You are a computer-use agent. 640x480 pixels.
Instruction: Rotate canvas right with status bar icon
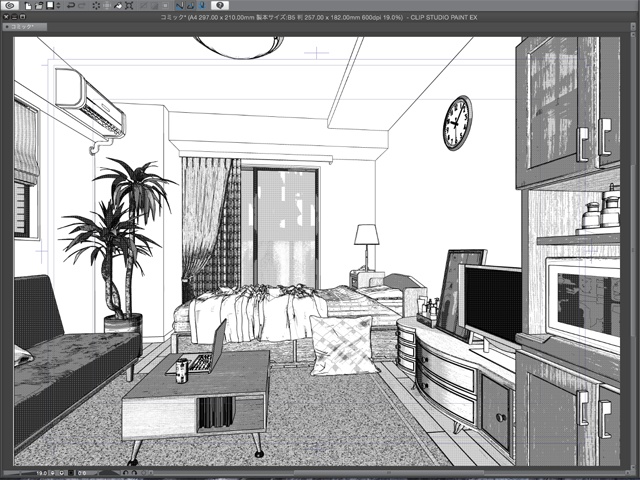[134, 473]
